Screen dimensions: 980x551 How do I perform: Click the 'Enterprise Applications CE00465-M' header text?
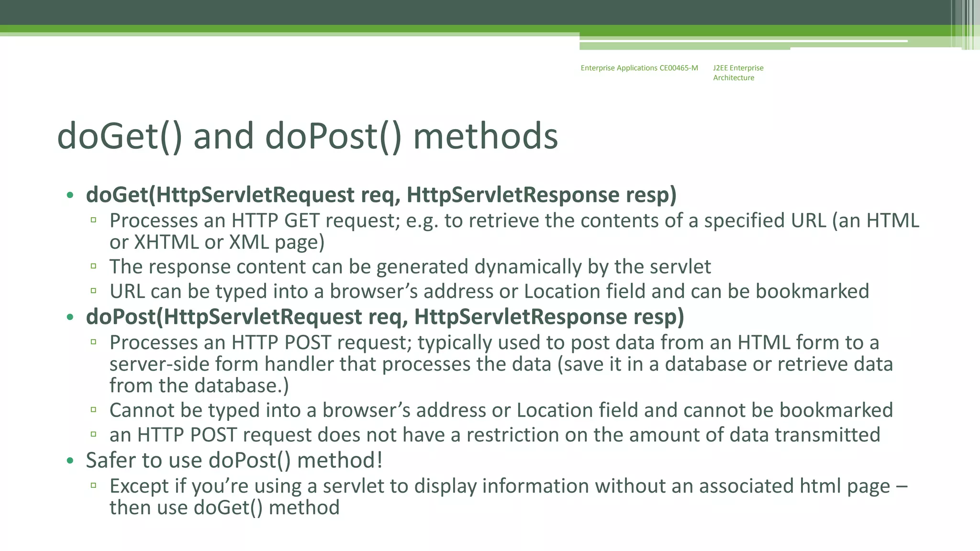[639, 68]
